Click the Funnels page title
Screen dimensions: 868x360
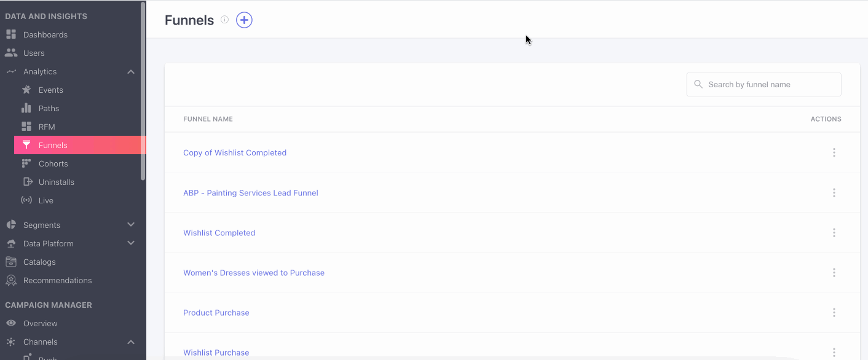[189, 20]
